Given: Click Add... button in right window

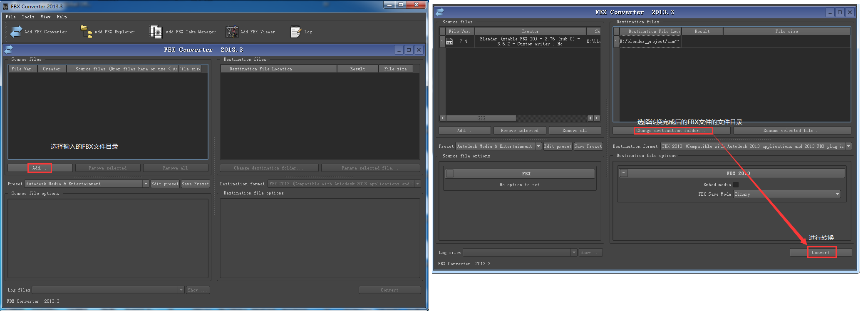Looking at the screenshot, I should (464, 130).
